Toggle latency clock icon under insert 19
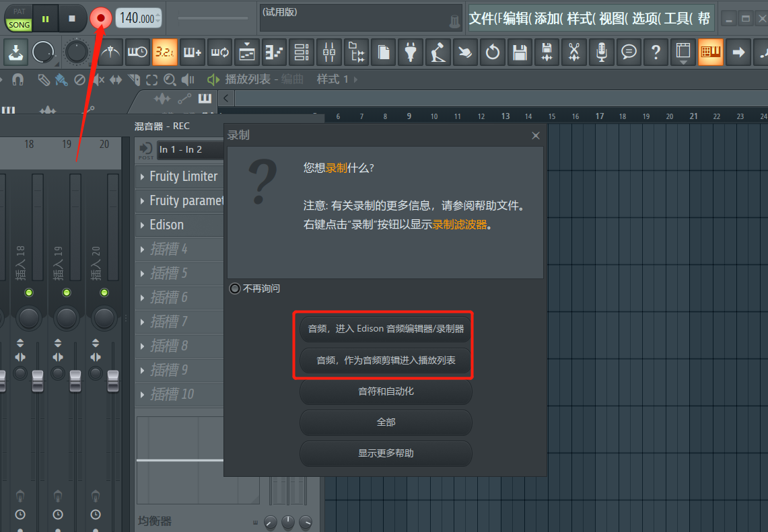This screenshot has height=532, width=768. [58, 515]
